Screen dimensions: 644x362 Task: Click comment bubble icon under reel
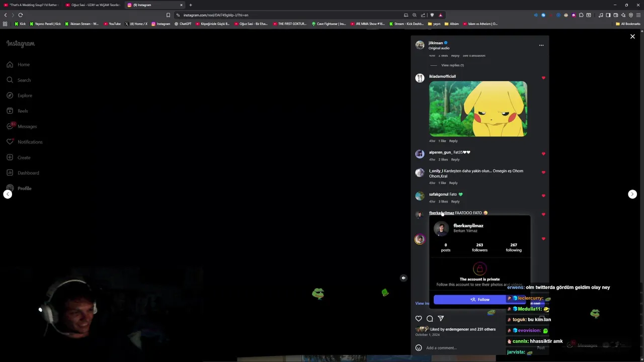[x=430, y=318]
